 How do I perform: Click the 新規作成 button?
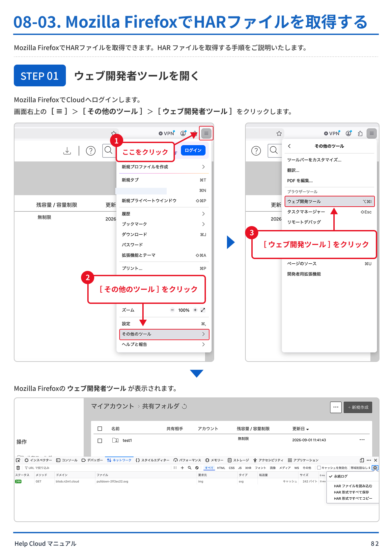pyautogui.click(x=358, y=407)
